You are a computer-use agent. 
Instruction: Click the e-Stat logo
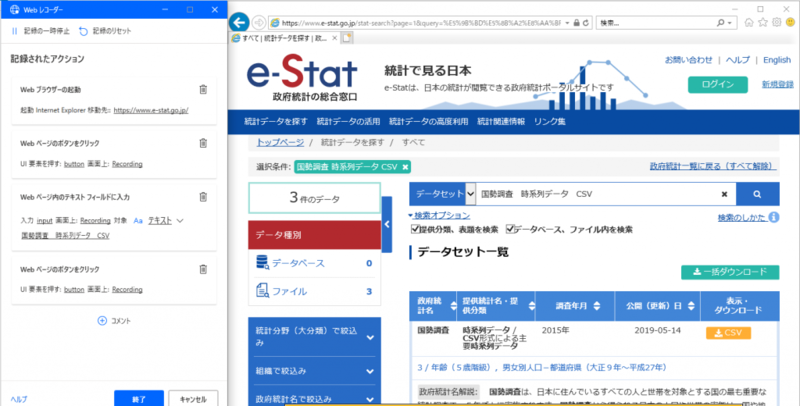point(302,79)
